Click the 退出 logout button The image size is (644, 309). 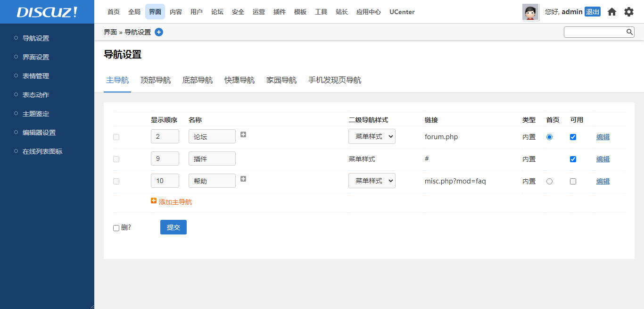(x=593, y=12)
